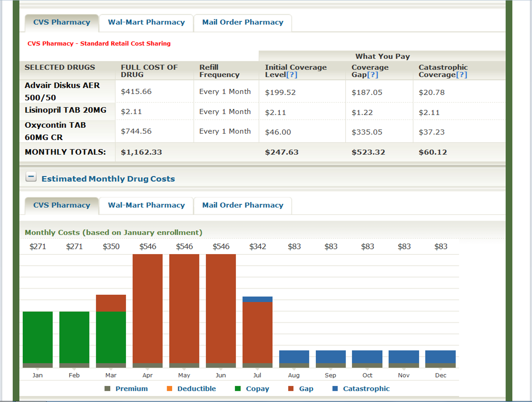Click the Deductible legend label
Image resolution: width=532 pixels, height=402 pixels.
click(196, 389)
